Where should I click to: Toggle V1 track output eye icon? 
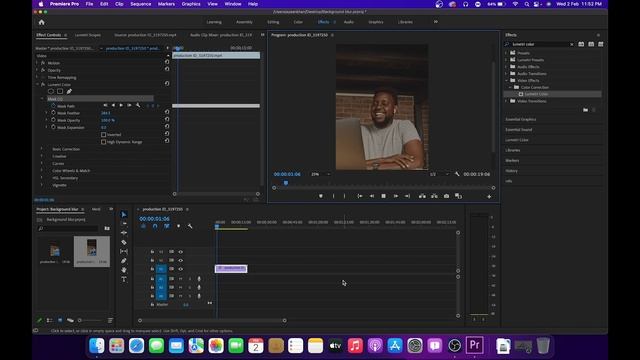pyautogui.click(x=180, y=269)
